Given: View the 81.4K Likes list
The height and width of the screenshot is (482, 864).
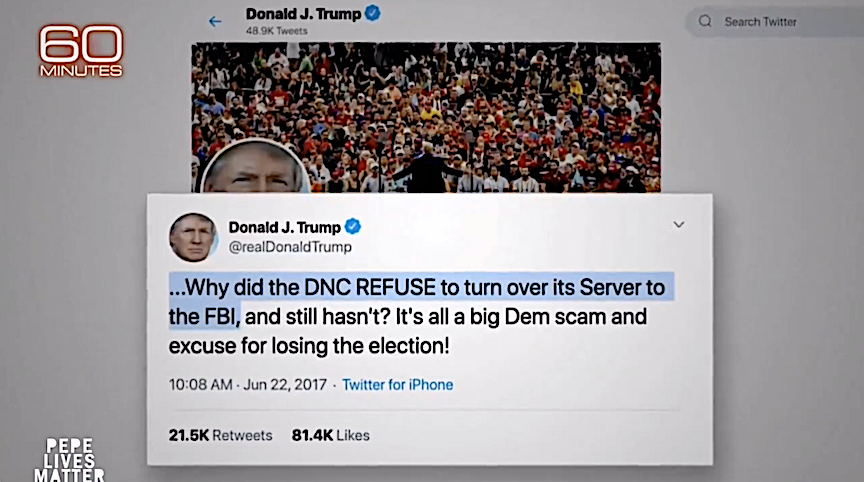Looking at the screenshot, I should [331, 435].
